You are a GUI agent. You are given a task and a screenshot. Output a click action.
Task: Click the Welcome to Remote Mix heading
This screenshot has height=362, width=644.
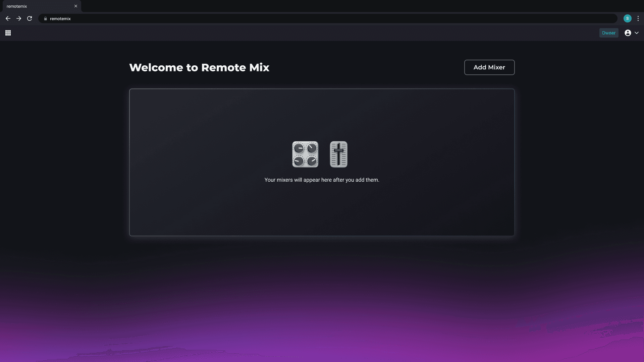point(199,67)
